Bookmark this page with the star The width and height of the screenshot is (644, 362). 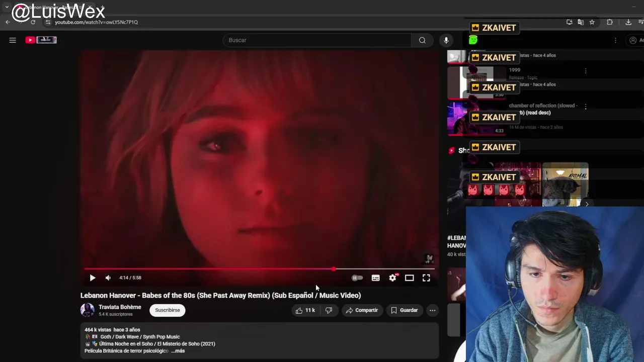(592, 22)
